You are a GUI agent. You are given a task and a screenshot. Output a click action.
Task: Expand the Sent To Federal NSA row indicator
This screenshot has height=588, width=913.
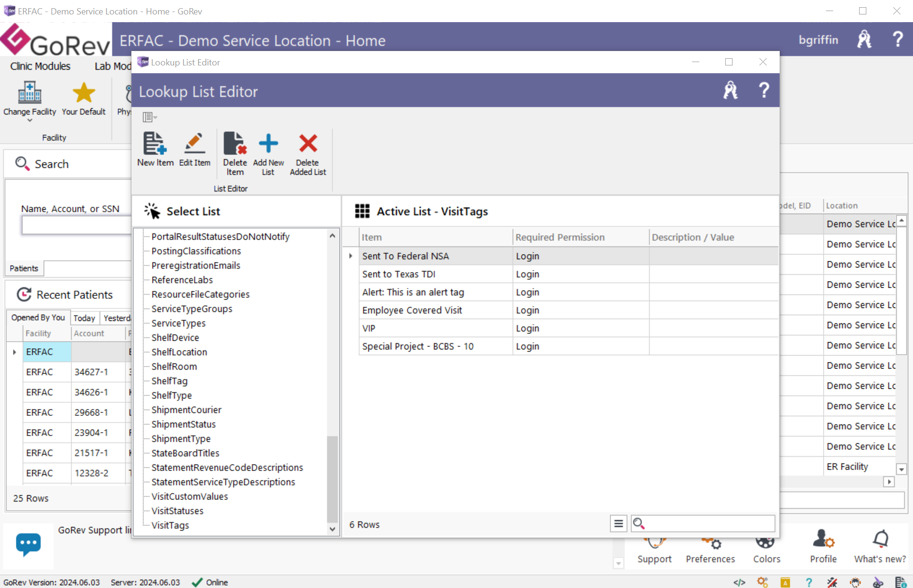(351, 256)
